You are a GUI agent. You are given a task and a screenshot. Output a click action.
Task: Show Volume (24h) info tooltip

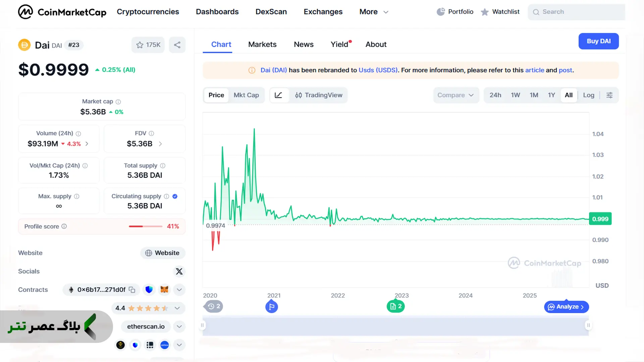pyautogui.click(x=78, y=133)
